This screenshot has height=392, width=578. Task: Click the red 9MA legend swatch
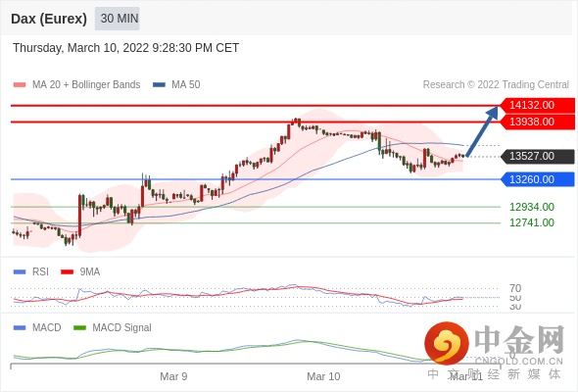pyautogui.click(x=67, y=272)
